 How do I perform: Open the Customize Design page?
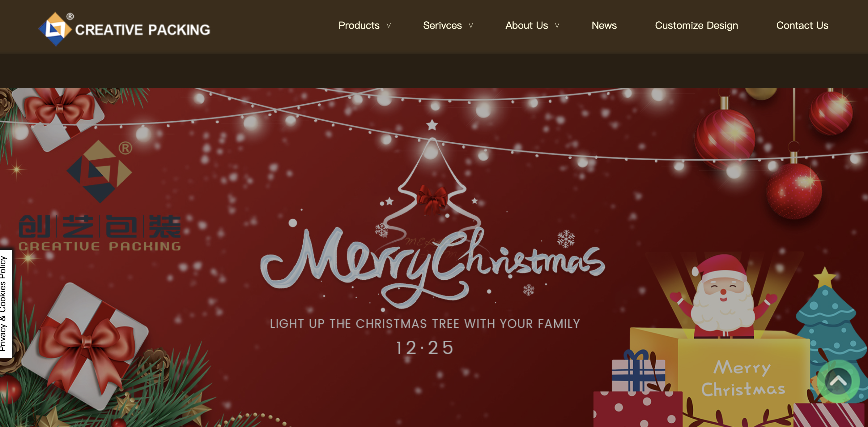[x=696, y=26]
